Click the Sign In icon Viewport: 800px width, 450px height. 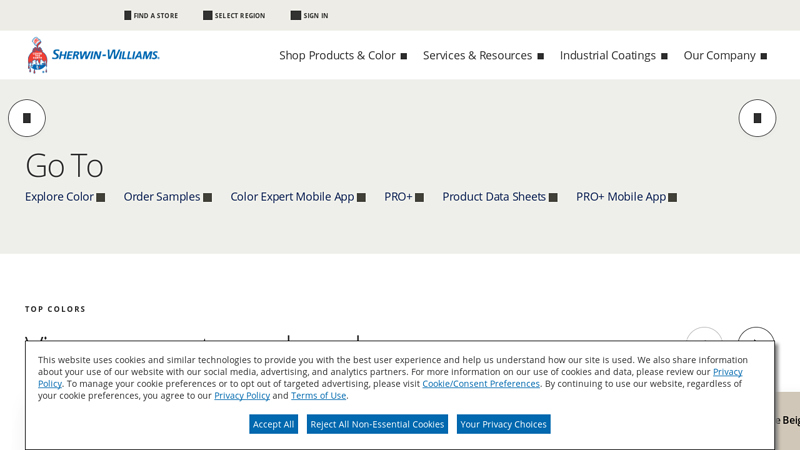click(x=295, y=16)
